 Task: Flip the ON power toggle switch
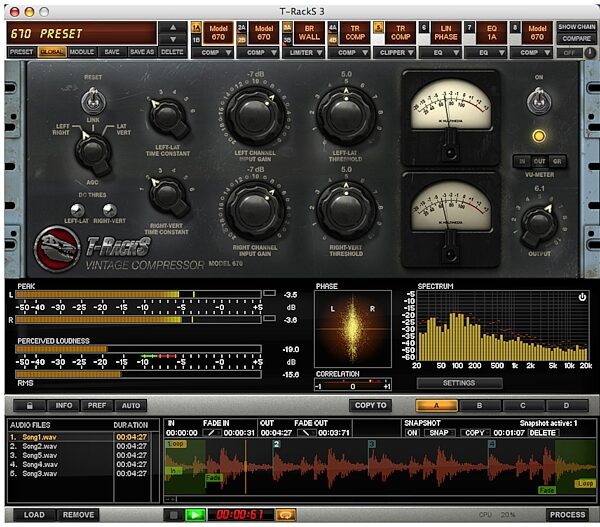click(x=539, y=101)
